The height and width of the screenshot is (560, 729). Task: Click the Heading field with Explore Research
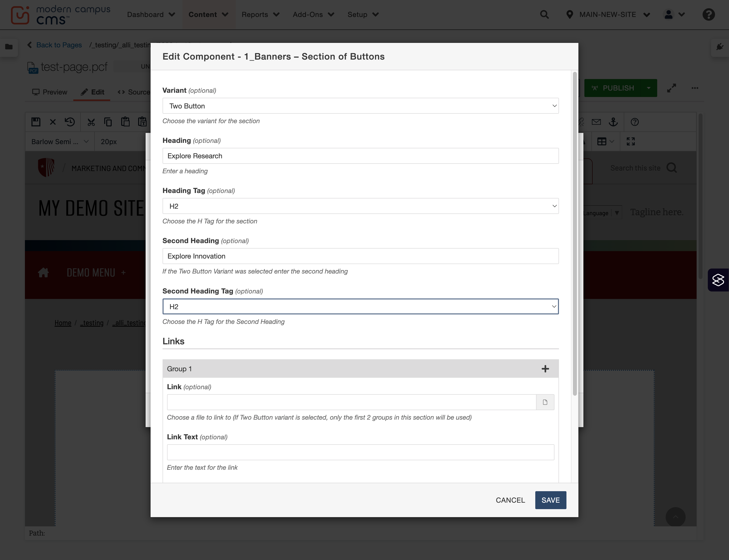360,156
